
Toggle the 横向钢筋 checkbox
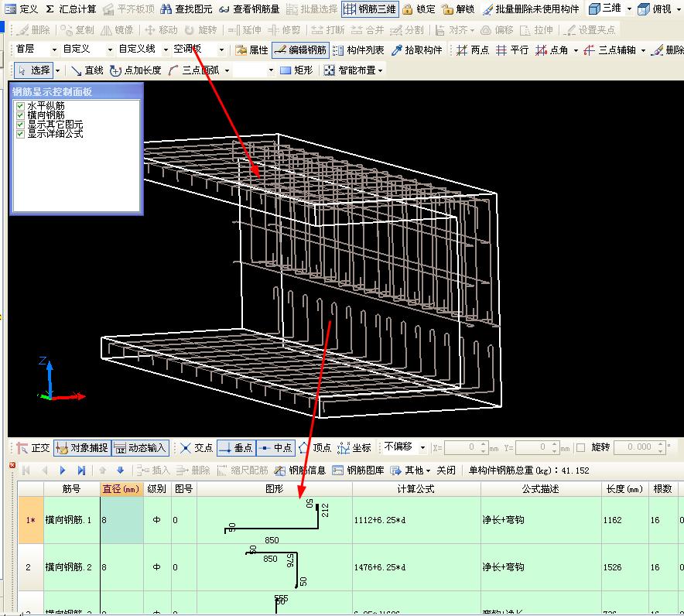21,115
